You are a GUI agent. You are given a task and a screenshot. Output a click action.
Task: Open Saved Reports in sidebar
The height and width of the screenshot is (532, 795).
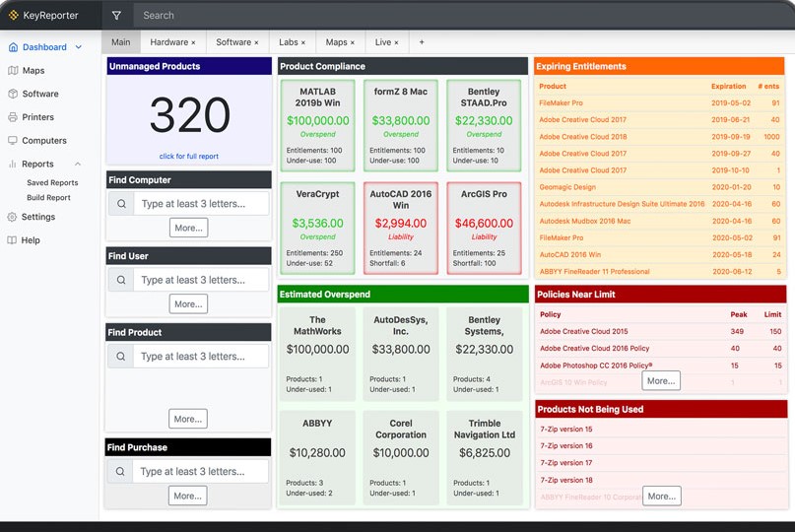[x=52, y=182]
